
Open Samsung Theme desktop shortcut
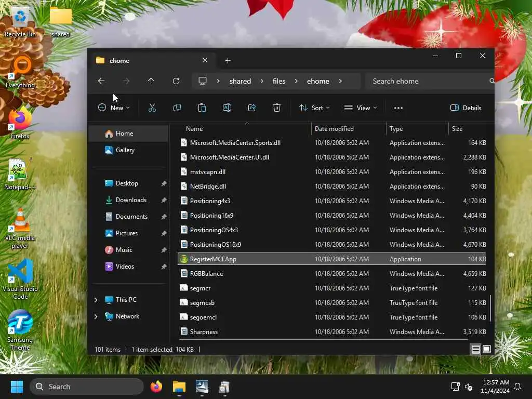pos(20,331)
